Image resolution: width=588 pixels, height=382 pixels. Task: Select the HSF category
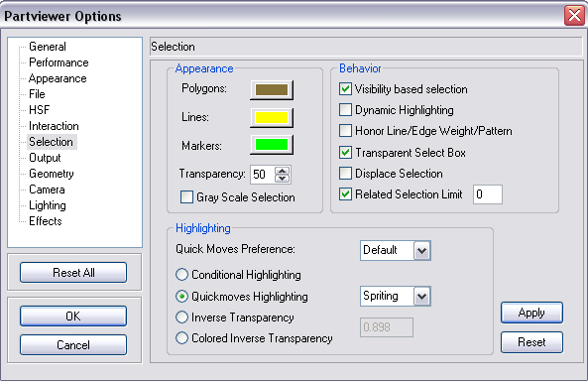click(39, 110)
